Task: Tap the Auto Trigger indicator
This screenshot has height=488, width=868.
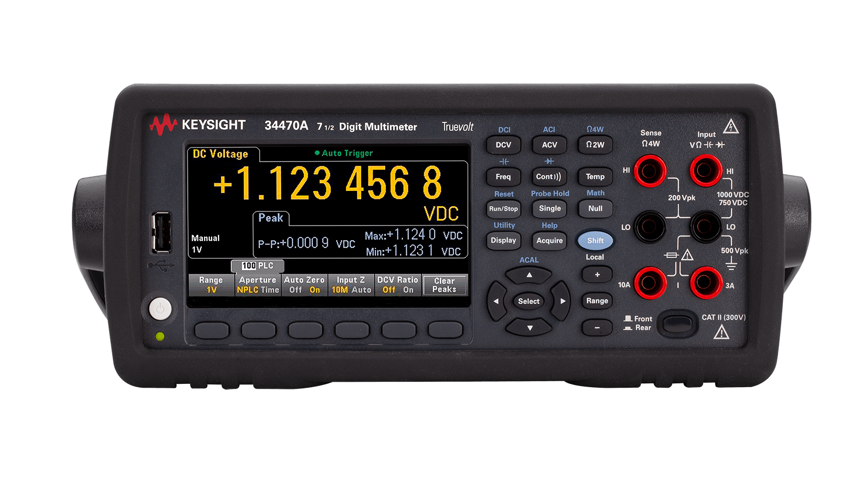Action: click(x=344, y=153)
